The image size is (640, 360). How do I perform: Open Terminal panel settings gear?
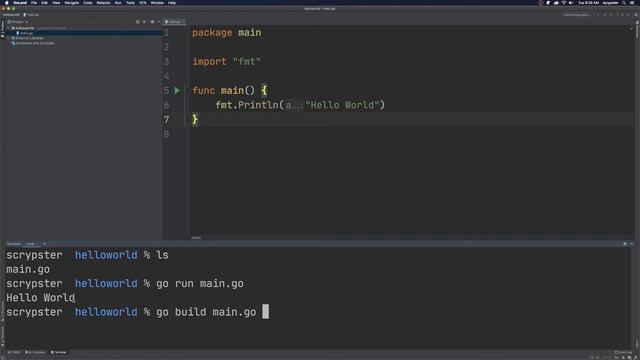point(624,244)
